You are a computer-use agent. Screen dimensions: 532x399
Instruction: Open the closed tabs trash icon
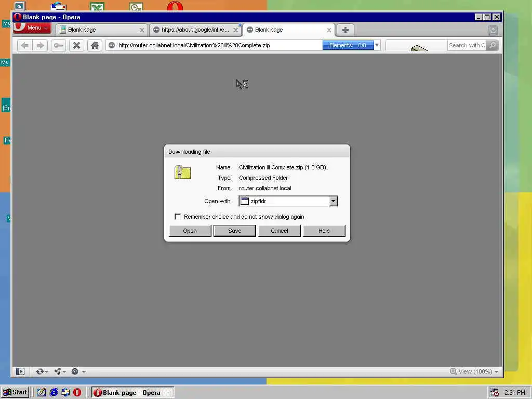[493, 31]
